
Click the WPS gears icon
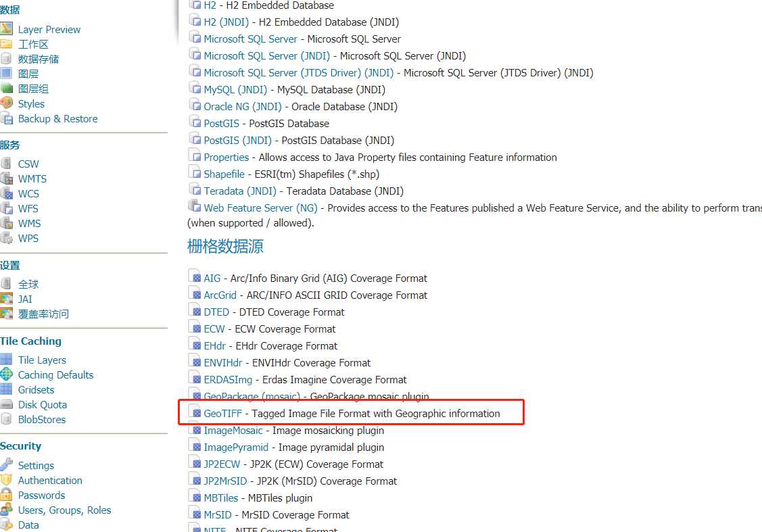click(x=6, y=237)
